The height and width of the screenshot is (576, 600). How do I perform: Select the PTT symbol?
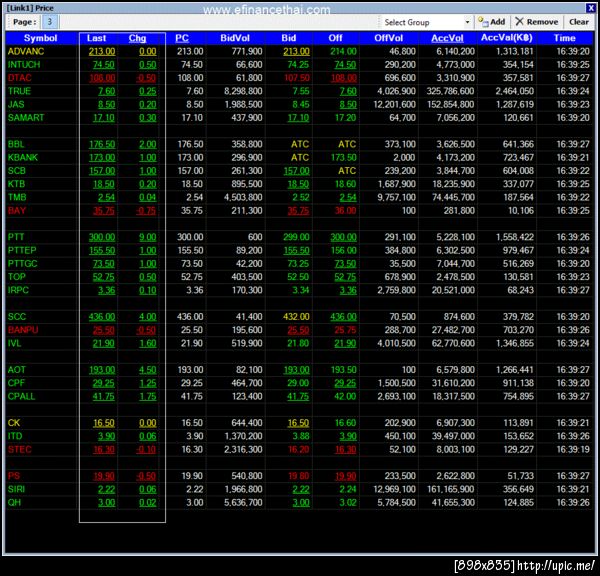16,237
